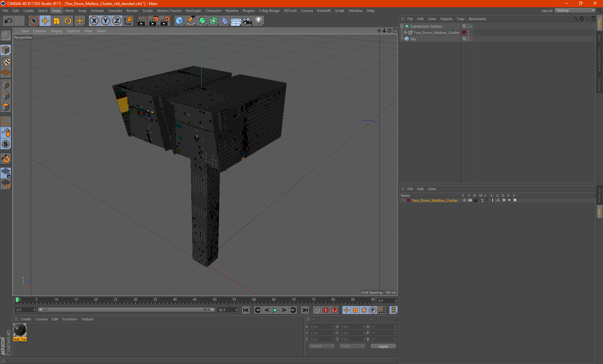
Task: Add a Cube primitive object
Action: tap(179, 21)
